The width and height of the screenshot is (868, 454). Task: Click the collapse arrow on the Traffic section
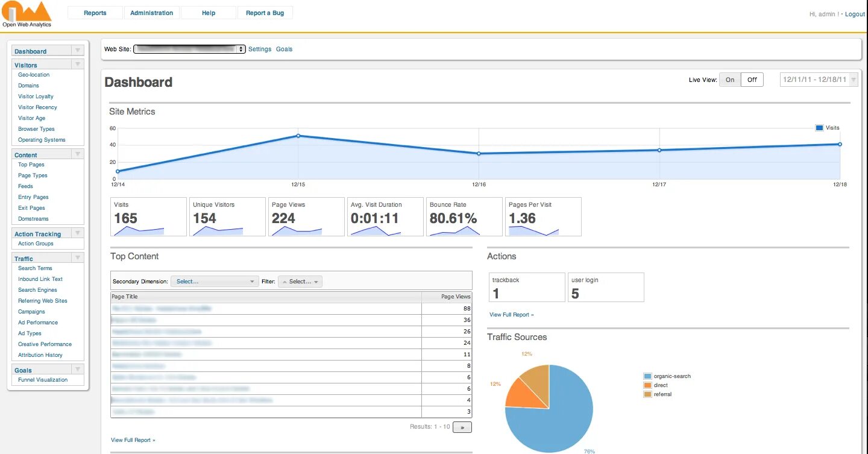pyautogui.click(x=77, y=258)
